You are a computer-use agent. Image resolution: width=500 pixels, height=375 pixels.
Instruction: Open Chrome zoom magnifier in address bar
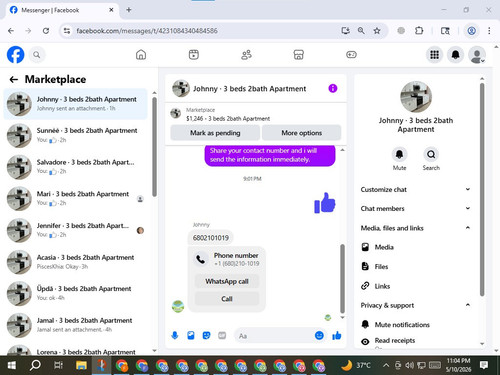361,31
